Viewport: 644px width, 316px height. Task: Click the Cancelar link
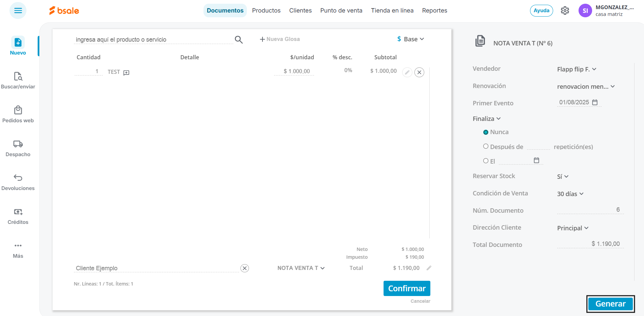pos(420,301)
